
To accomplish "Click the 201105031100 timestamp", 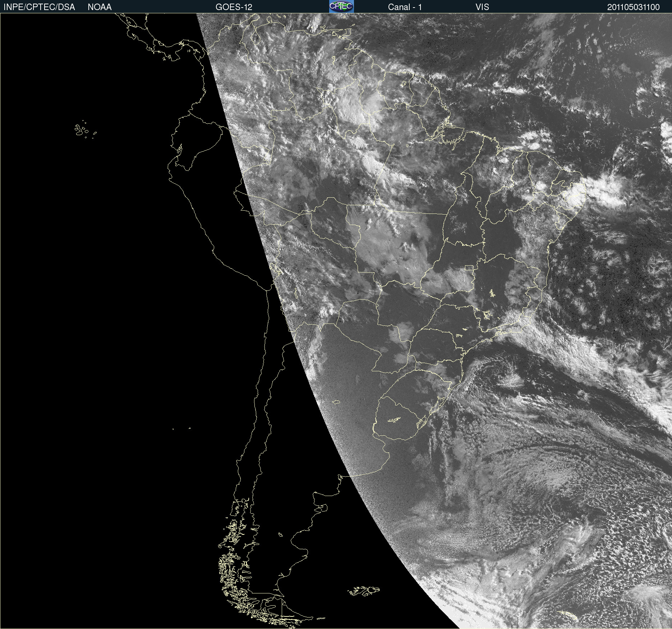I will (634, 7).
